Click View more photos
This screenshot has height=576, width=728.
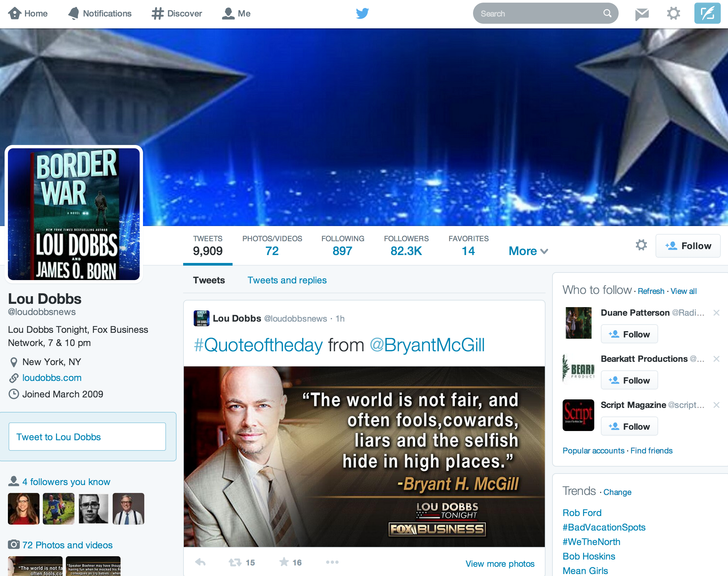500,564
